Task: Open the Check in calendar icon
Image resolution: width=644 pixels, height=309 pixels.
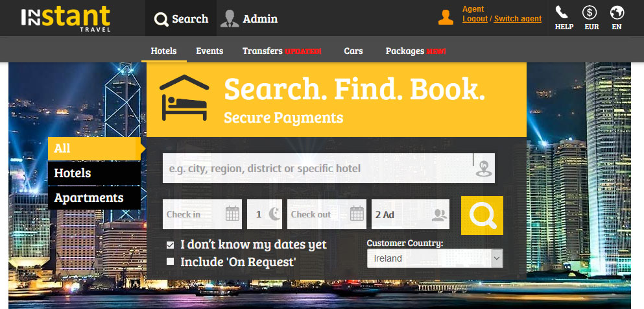Action: tap(232, 214)
